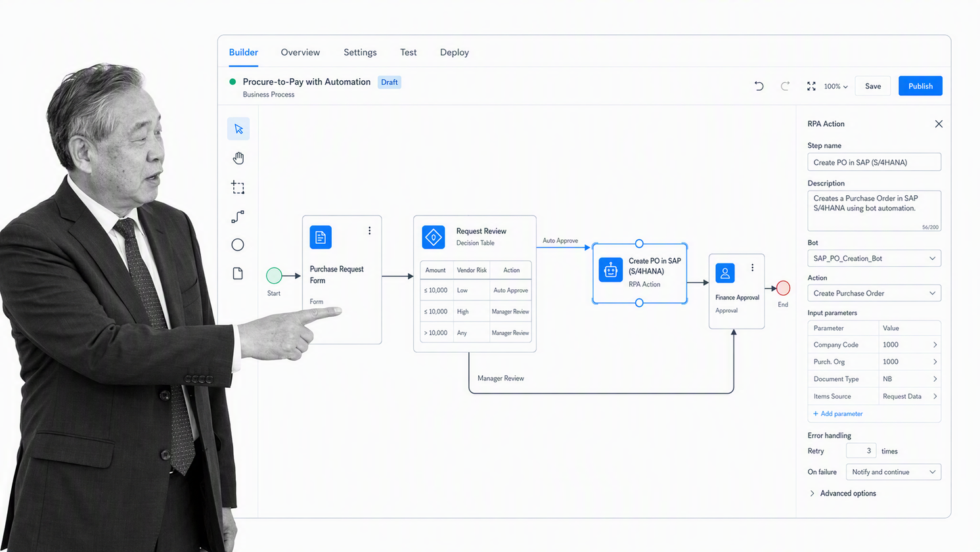Switch to the Builder tab

(x=244, y=53)
